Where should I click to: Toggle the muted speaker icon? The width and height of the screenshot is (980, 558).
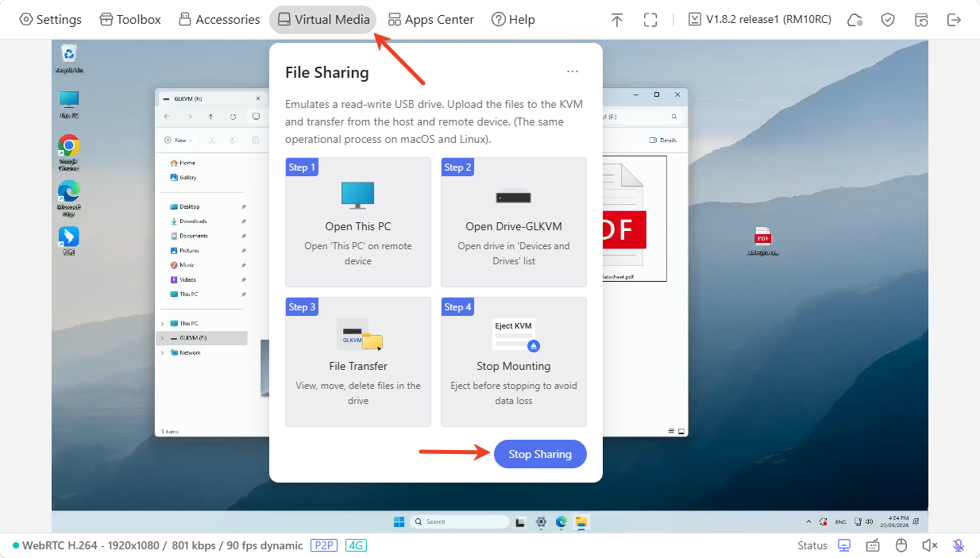(x=930, y=545)
